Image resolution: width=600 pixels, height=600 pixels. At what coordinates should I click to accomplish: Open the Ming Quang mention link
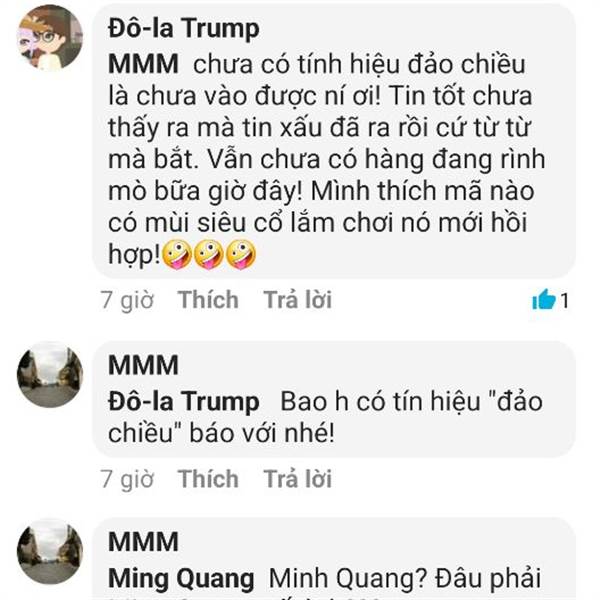click(181, 579)
